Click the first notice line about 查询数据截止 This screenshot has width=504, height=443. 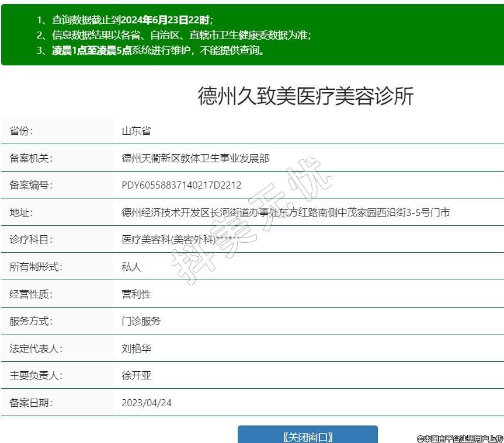click(x=125, y=20)
